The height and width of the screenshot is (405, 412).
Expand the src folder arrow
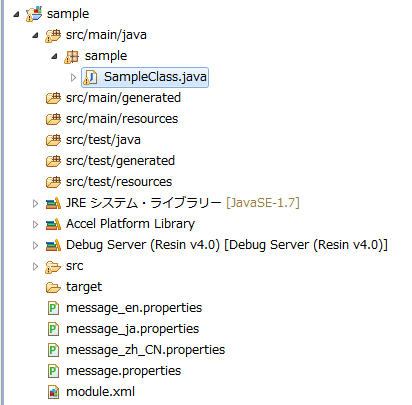(35, 267)
